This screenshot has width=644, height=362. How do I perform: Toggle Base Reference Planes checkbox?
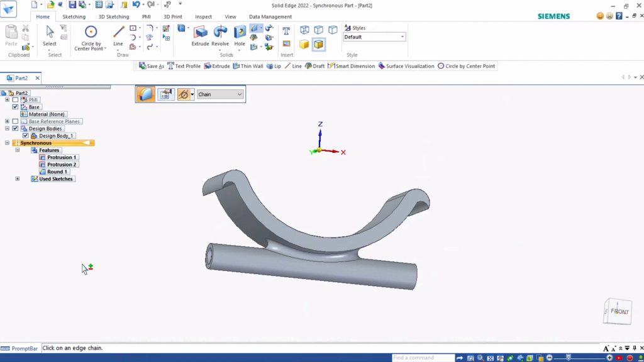[15, 121]
